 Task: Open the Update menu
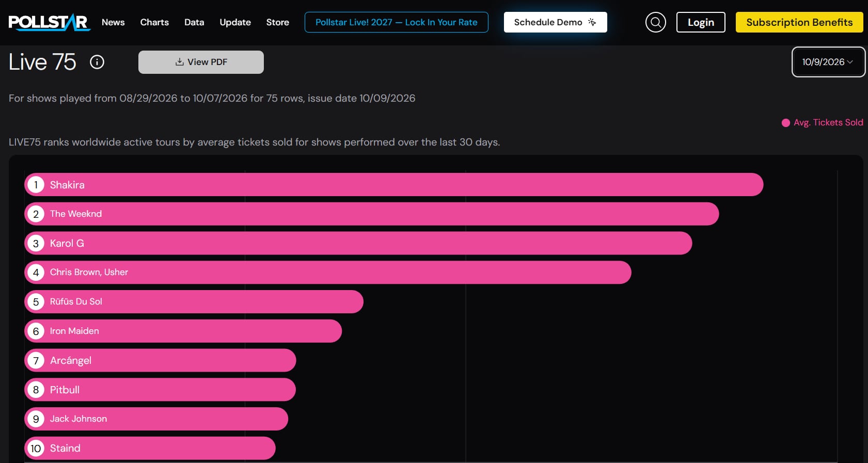[235, 22]
